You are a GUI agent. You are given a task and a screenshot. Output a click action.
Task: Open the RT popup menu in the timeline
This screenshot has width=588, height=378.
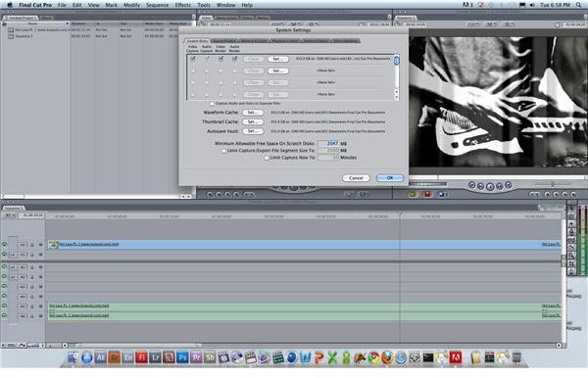coord(9,215)
